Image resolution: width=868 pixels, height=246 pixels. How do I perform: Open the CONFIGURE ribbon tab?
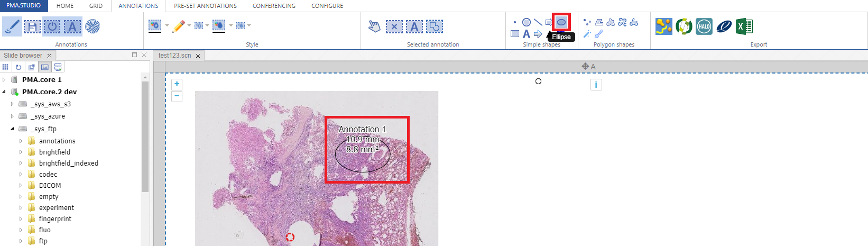tap(327, 6)
